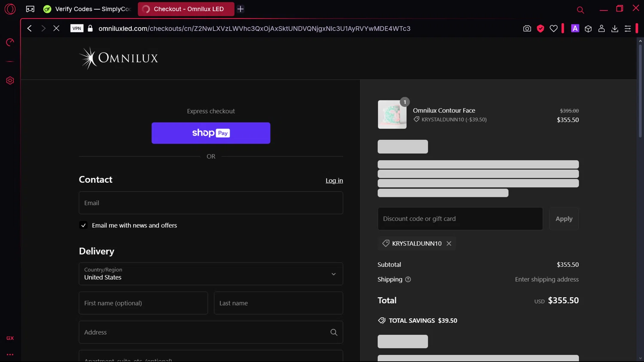Click the Log in link

click(x=334, y=181)
